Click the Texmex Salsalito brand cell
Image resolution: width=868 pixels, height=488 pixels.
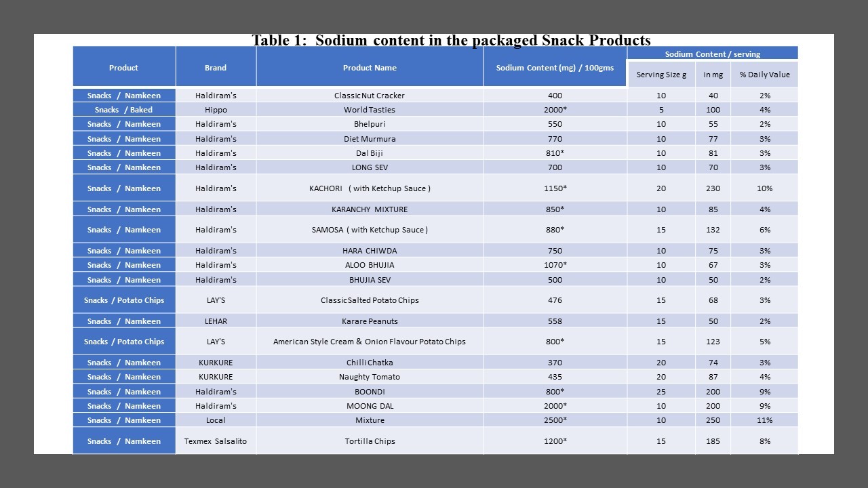tap(216, 441)
